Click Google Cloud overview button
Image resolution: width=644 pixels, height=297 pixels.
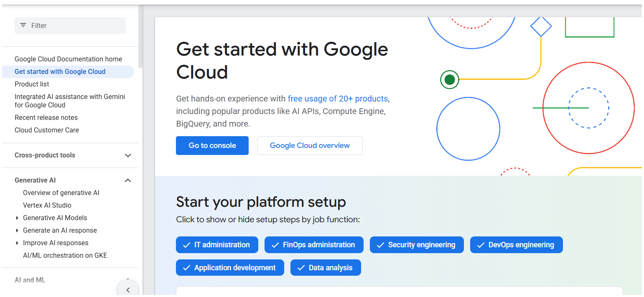[310, 145]
